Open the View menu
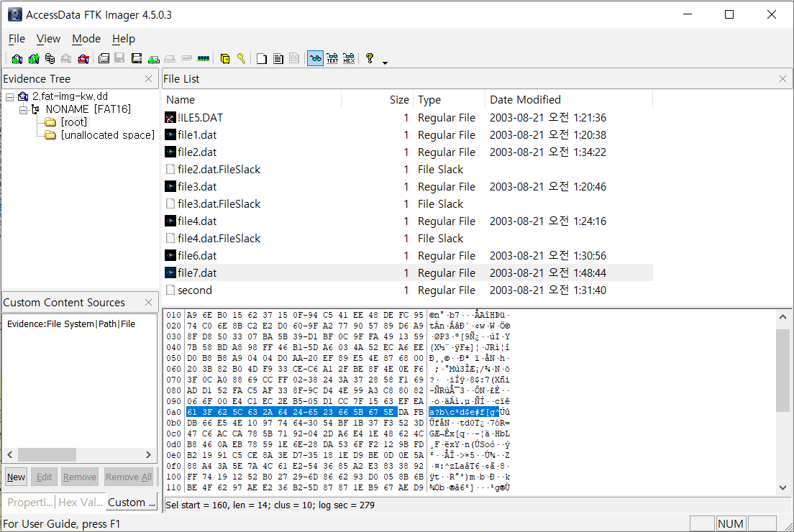 click(48, 39)
